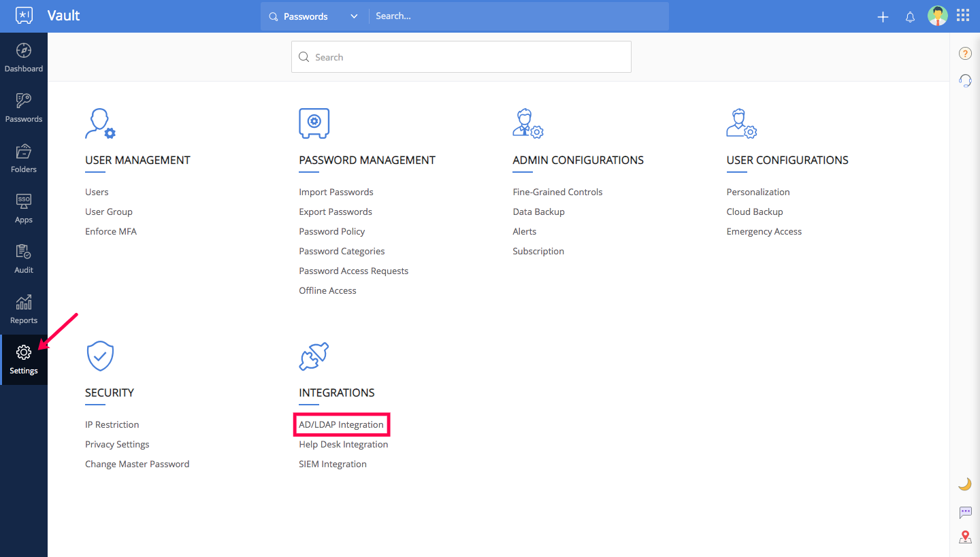Screen dimensions: 980x557
Task: Go to Passwords in sidebar
Action: [24, 108]
